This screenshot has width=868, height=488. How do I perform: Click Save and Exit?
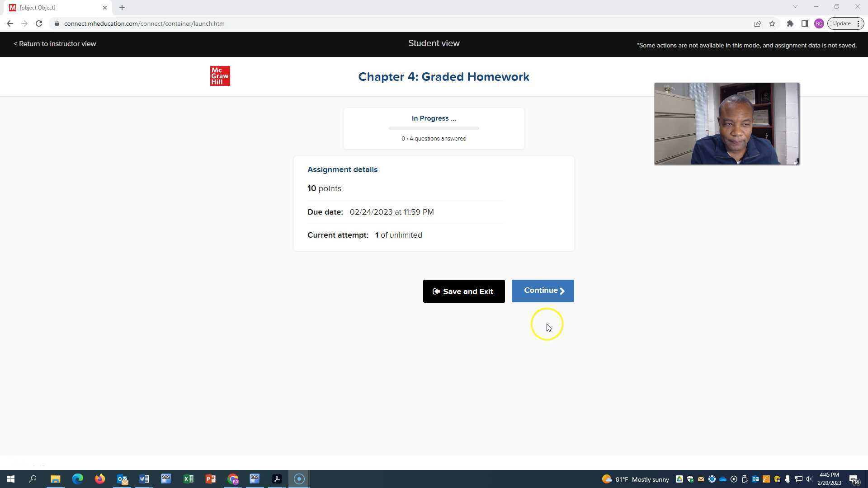464,291
